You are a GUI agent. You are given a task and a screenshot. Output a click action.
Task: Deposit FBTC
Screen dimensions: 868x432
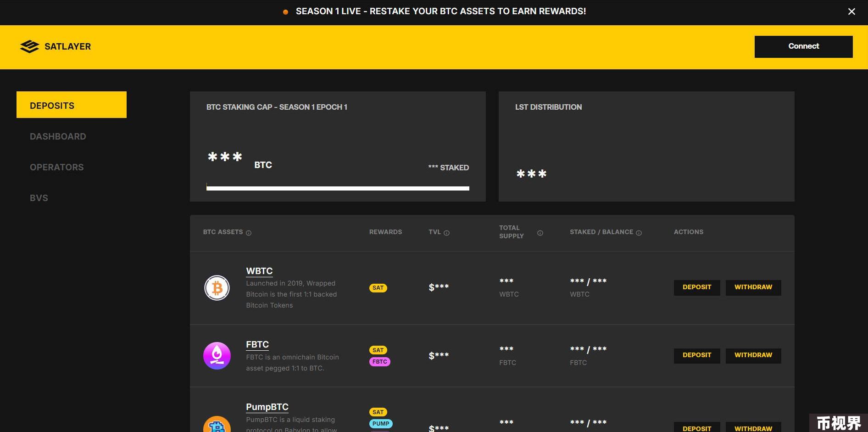point(697,355)
